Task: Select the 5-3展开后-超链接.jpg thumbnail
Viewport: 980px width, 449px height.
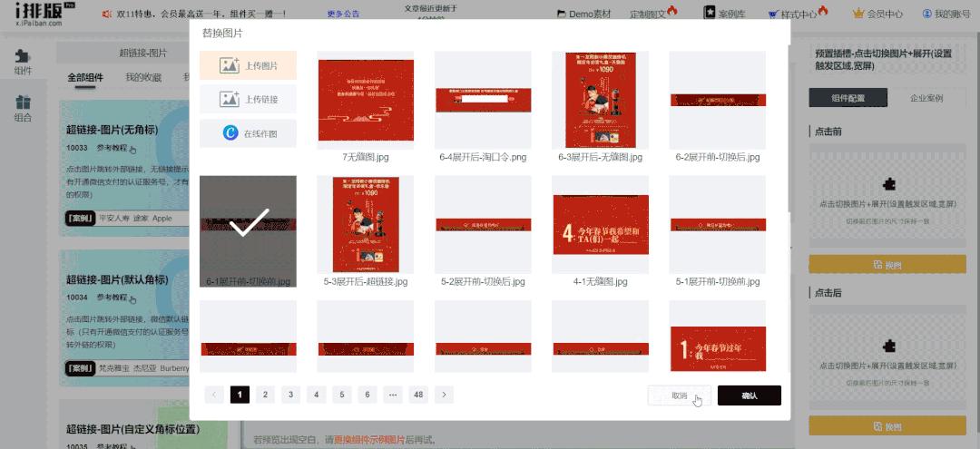Action: 366,225
